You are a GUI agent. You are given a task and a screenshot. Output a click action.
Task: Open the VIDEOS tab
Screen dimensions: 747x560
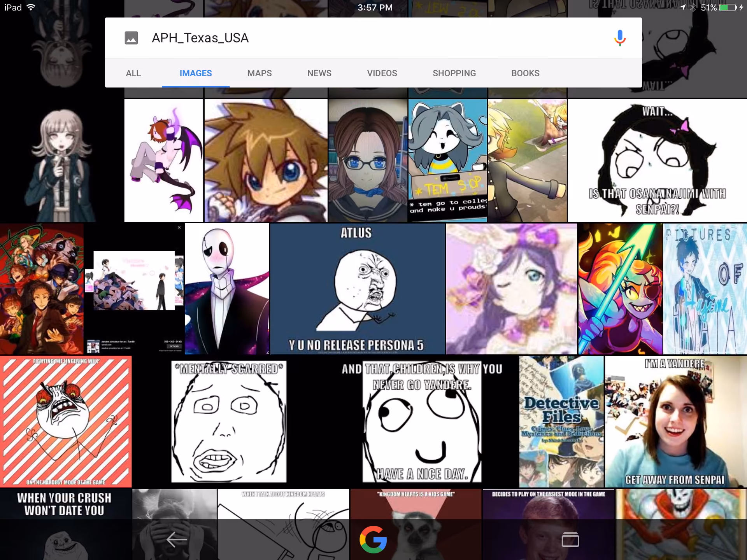382,73
